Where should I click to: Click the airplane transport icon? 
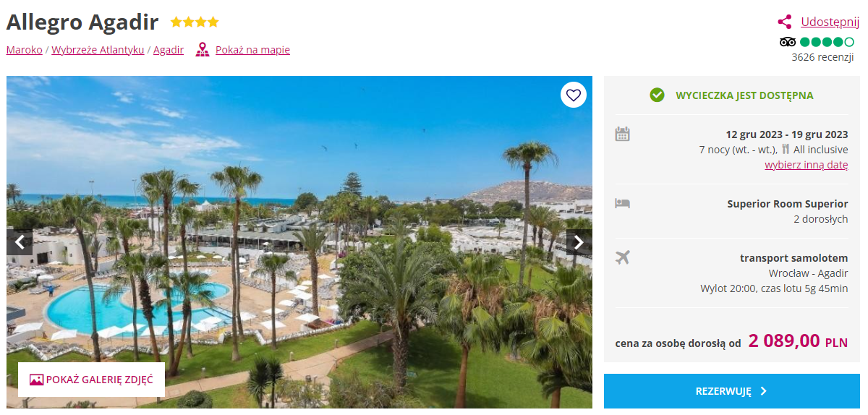click(622, 257)
